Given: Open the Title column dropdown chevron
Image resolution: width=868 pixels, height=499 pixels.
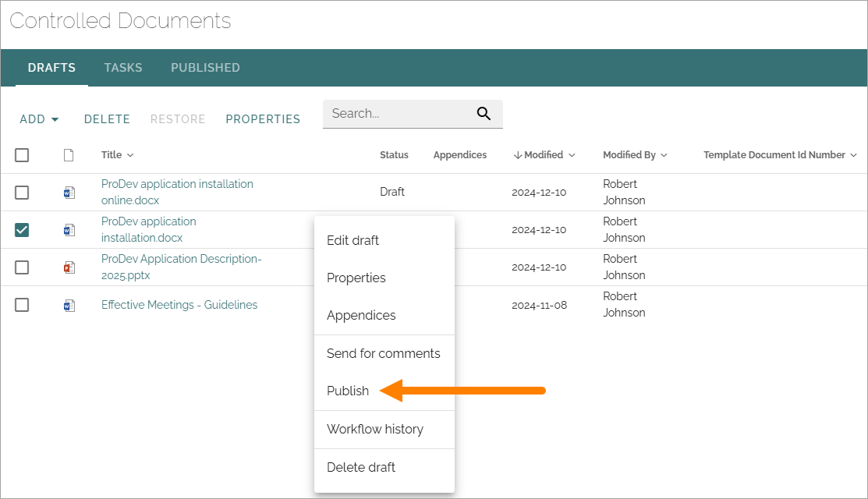Looking at the screenshot, I should tap(130, 155).
